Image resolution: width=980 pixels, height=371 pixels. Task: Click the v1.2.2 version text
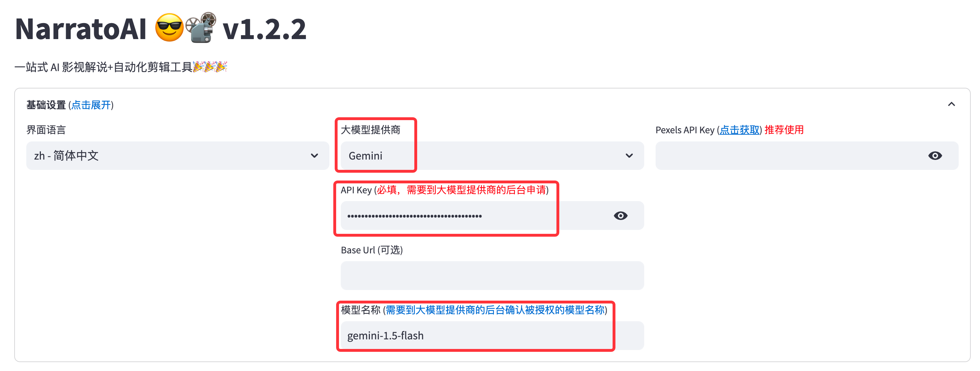(264, 29)
